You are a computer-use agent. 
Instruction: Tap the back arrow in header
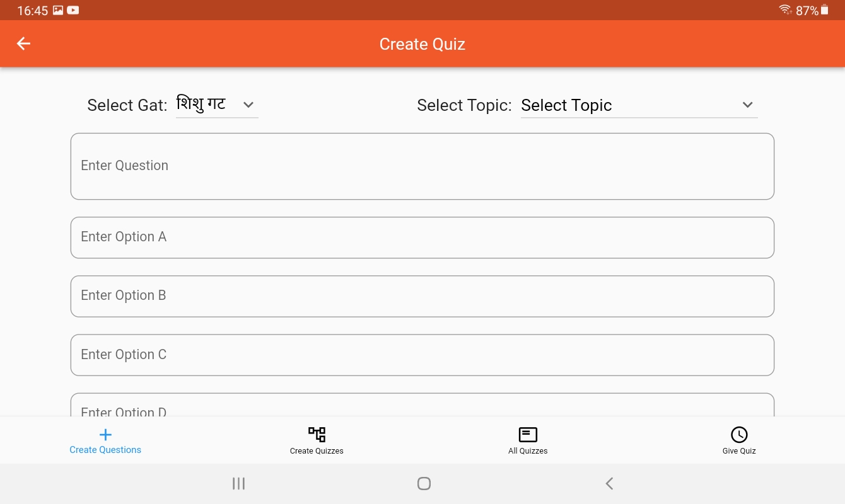(23, 43)
